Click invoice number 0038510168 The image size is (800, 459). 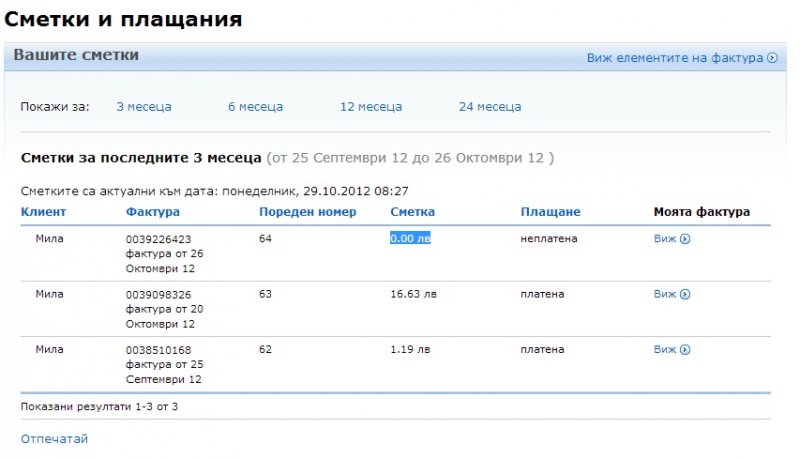(158, 350)
